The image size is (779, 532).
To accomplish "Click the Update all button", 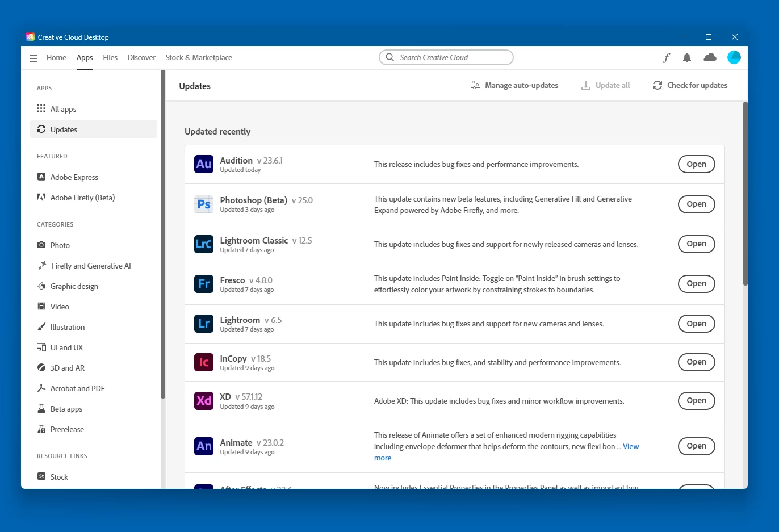I will [x=606, y=85].
